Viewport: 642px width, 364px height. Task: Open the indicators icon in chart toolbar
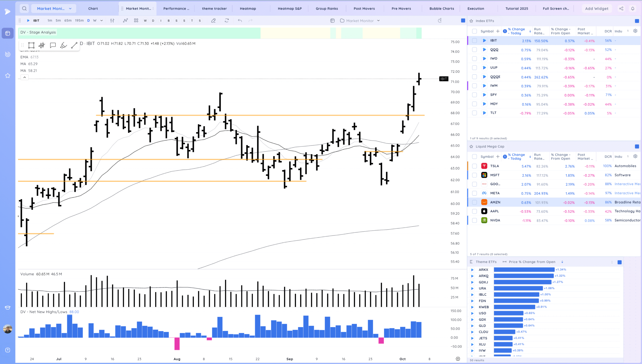click(x=125, y=21)
